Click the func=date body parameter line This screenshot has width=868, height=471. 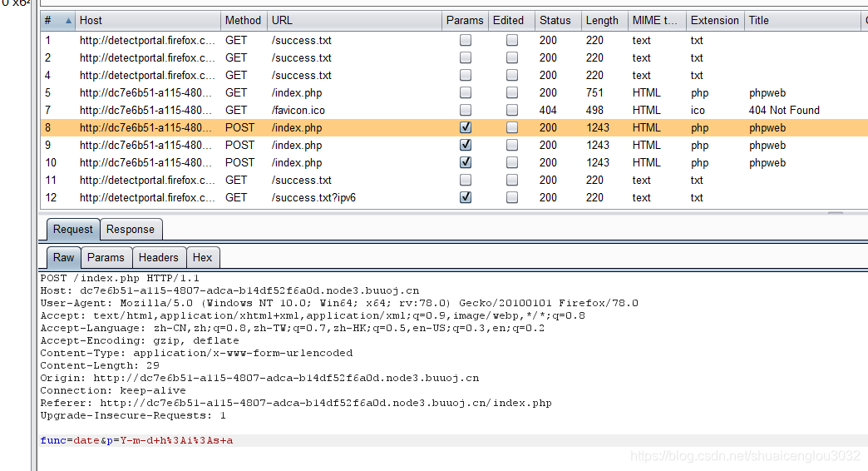136,440
